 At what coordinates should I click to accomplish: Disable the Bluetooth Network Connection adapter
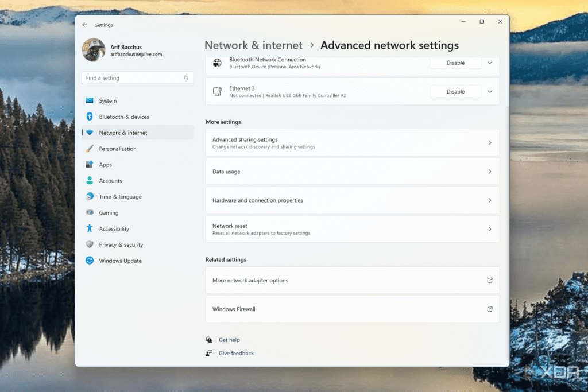(455, 63)
